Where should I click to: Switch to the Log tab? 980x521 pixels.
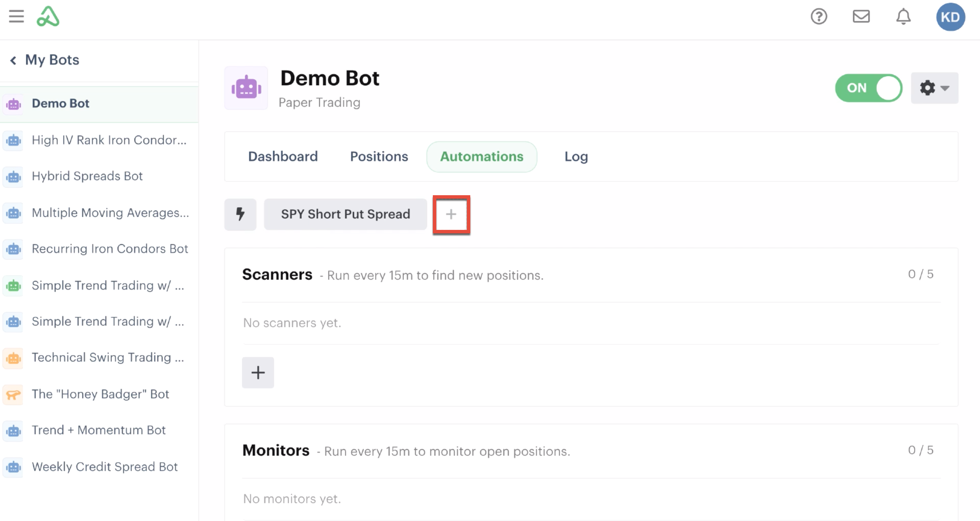[576, 157]
